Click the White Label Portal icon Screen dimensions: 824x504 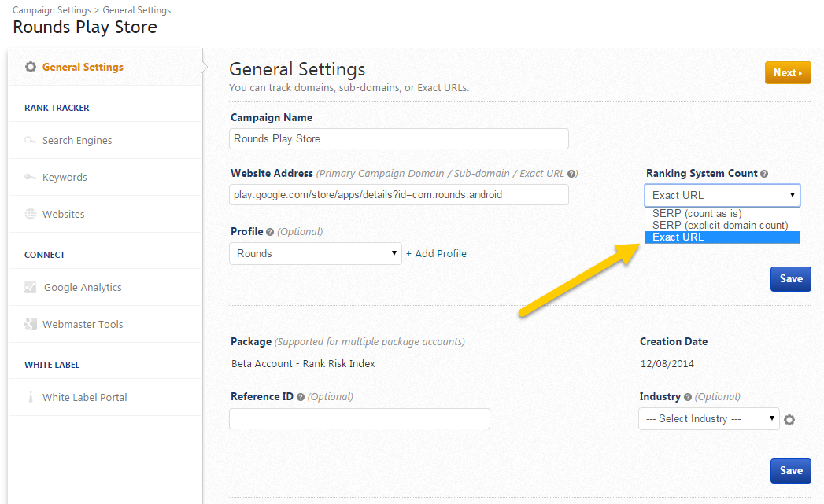point(31,397)
